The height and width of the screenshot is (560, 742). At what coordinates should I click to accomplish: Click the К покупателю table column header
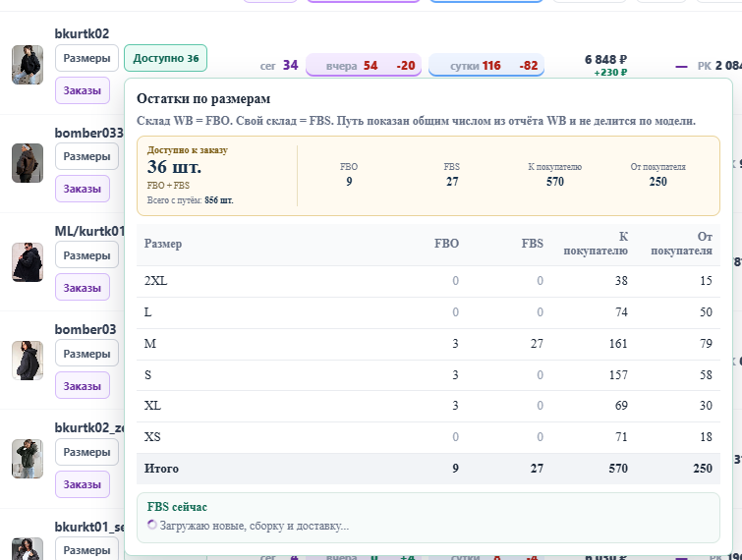[596, 244]
